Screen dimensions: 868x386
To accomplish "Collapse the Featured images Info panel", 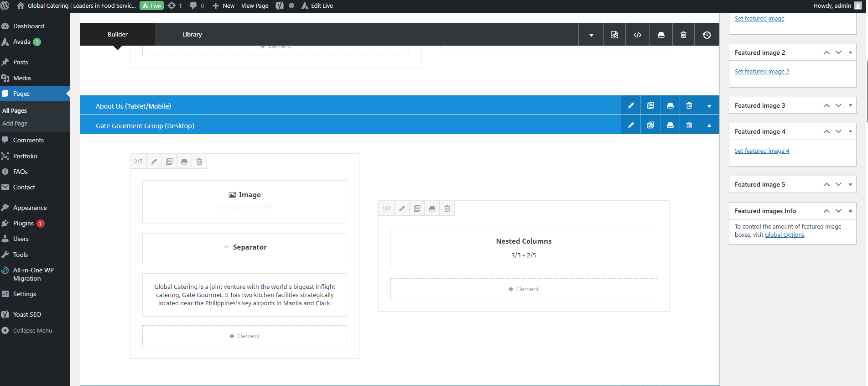I will pos(850,210).
